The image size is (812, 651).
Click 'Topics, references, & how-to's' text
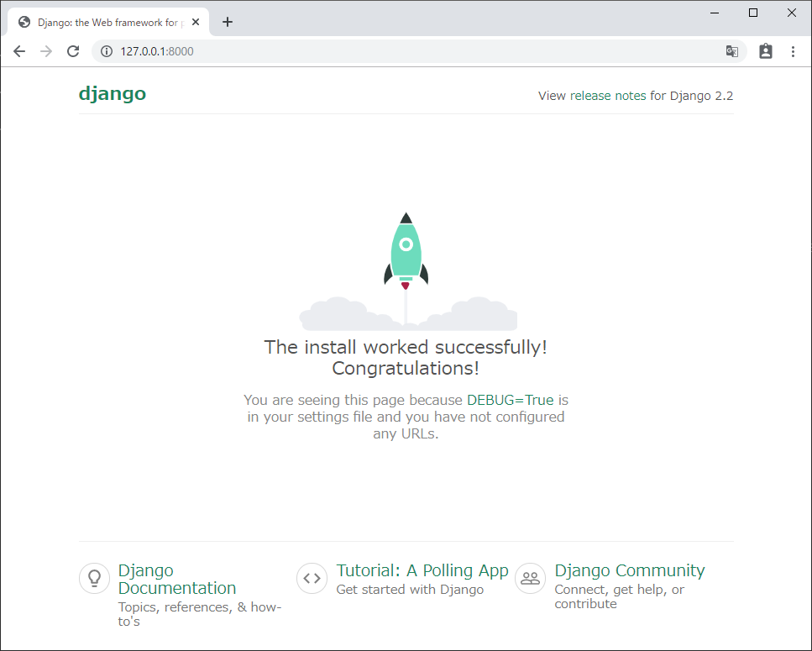coord(200,614)
